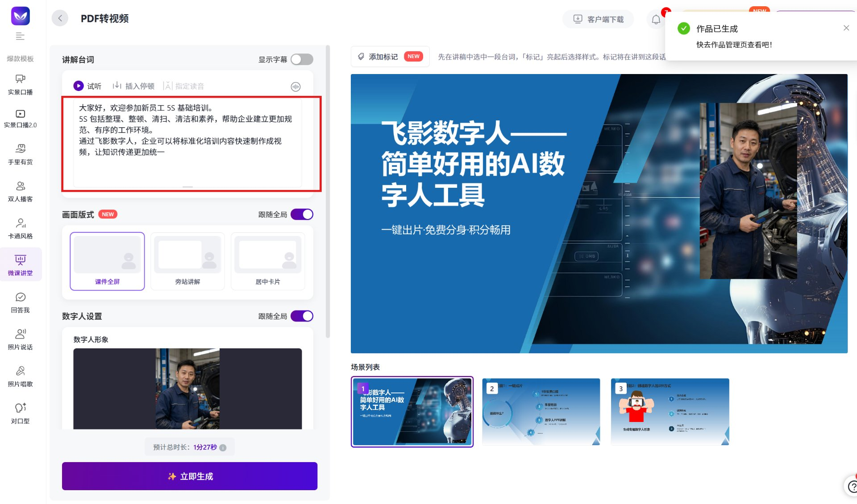857x504 pixels.
Task: Collapse the sidebar with the menu lines icon
Action: point(20,36)
